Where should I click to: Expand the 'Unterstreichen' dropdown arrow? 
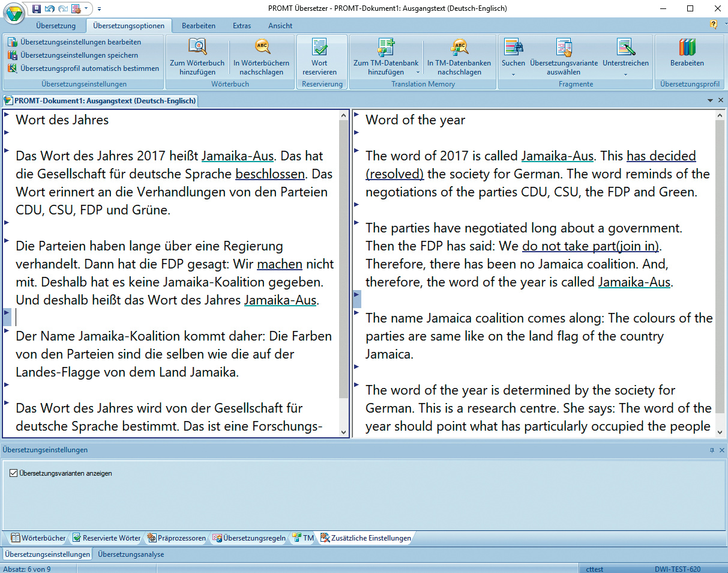tap(625, 75)
